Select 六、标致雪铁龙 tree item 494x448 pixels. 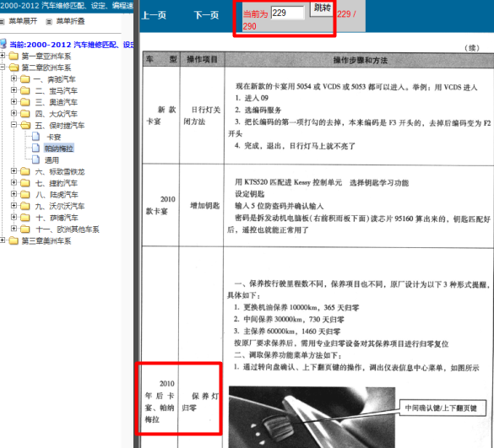pyautogui.click(x=60, y=172)
